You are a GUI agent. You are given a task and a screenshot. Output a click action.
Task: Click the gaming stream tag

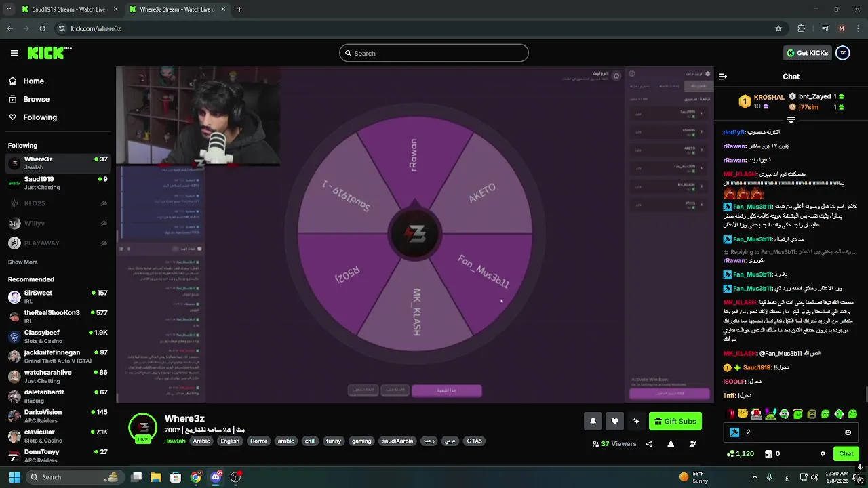point(361,441)
